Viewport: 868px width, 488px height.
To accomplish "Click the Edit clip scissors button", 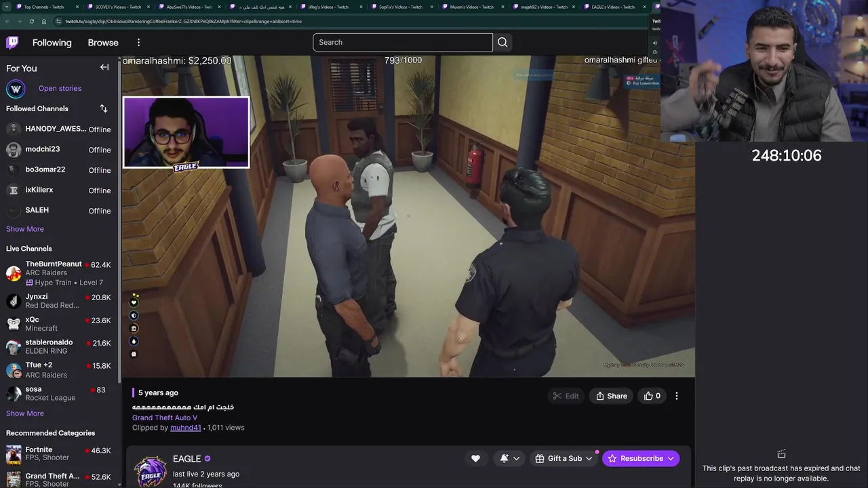I will point(566,396).
